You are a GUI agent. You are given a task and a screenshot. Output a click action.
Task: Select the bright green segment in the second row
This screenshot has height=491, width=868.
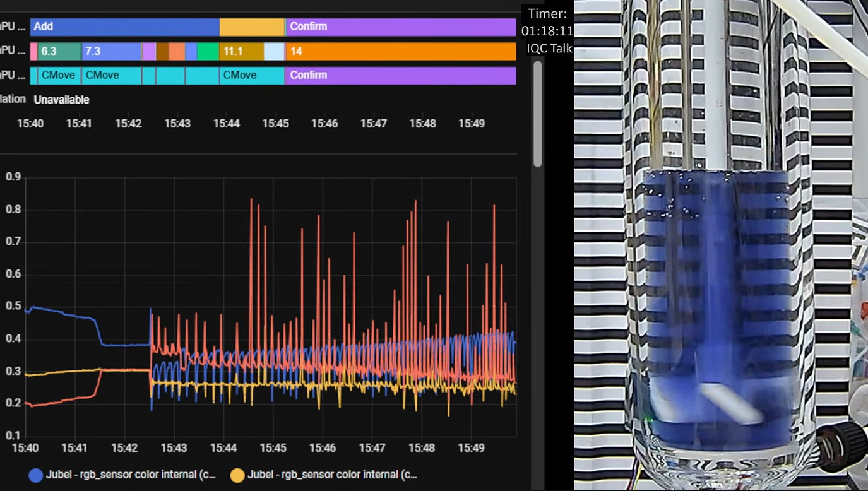click(208, 51)
